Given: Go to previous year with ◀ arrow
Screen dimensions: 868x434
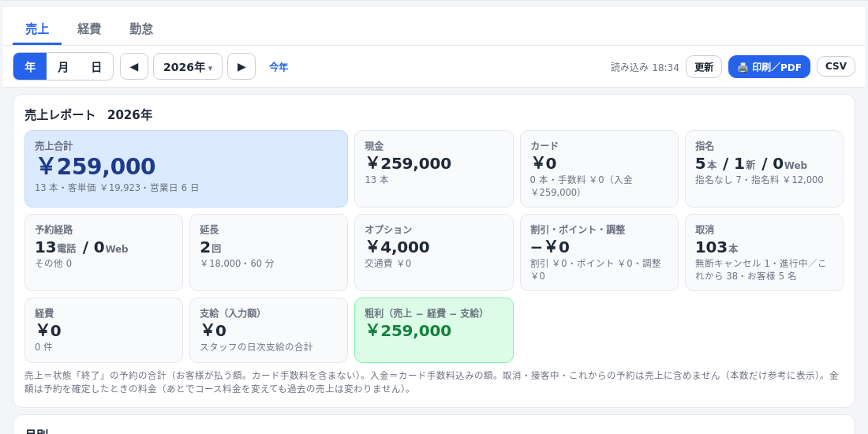Looking at the screenshot, I should [x=134, y=67].
